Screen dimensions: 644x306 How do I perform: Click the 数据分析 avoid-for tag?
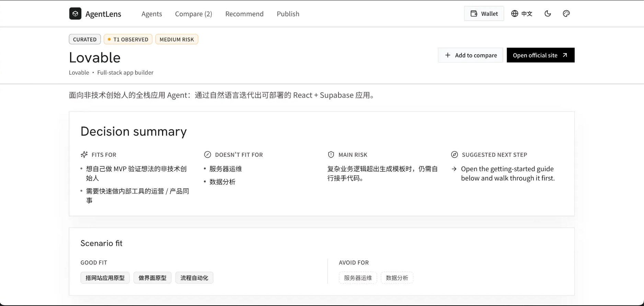point(397,278)
